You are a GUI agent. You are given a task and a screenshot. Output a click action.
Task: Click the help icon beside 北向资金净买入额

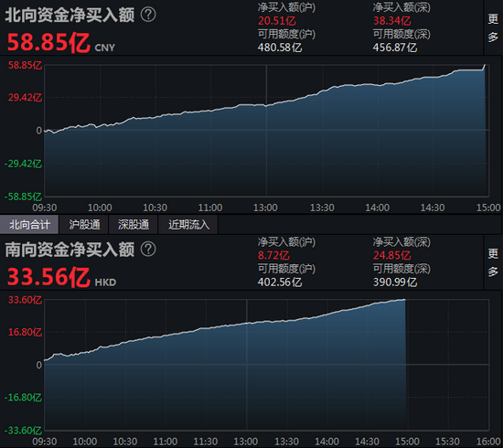(148, 15)
